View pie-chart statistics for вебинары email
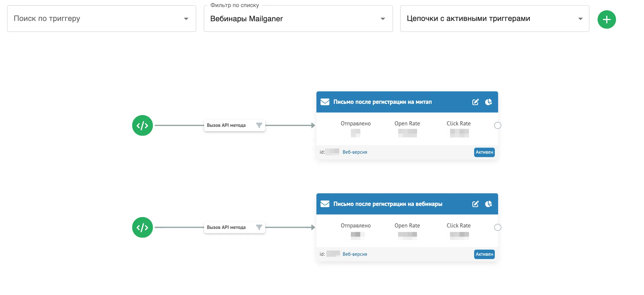644x295 pixels. 488,204
